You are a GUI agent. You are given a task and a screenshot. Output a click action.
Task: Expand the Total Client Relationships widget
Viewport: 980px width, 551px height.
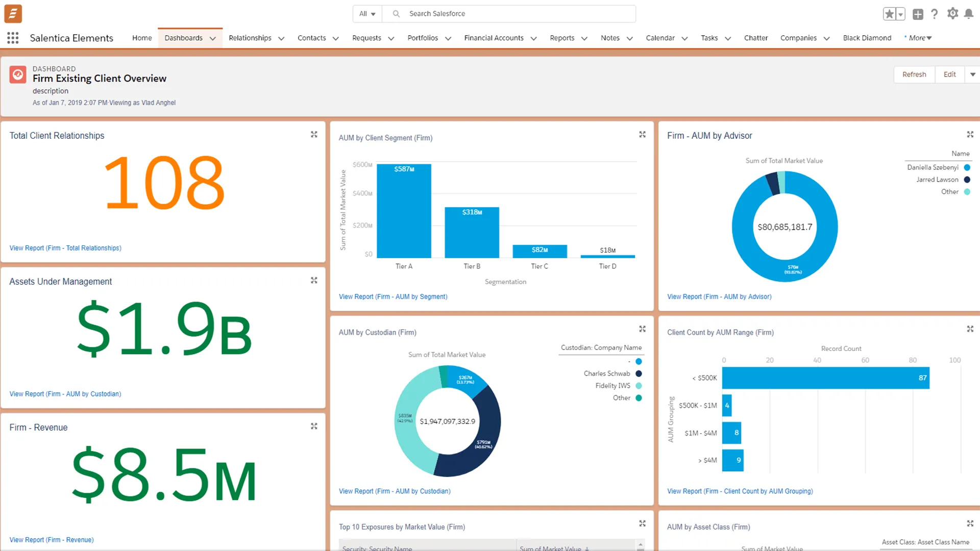pyautogui.click(x=314, y=135)
